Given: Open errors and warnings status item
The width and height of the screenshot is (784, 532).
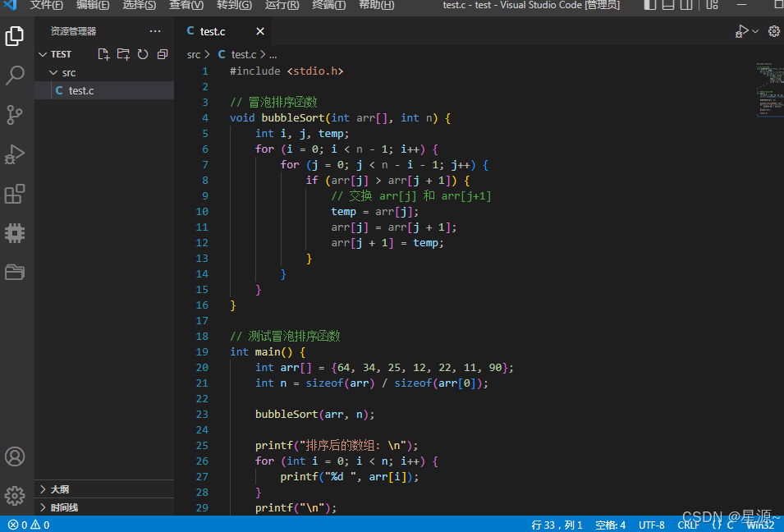Looking at the screenshot, I should point(29,525).
